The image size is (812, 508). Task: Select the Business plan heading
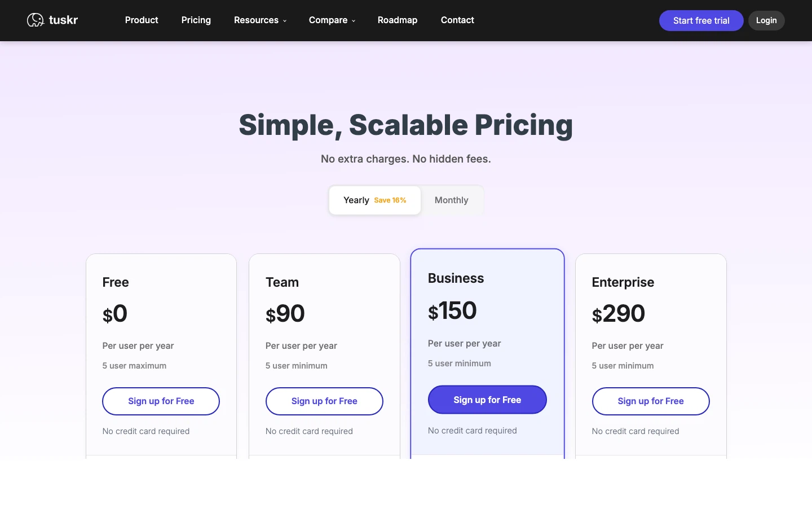pos(456,278)
